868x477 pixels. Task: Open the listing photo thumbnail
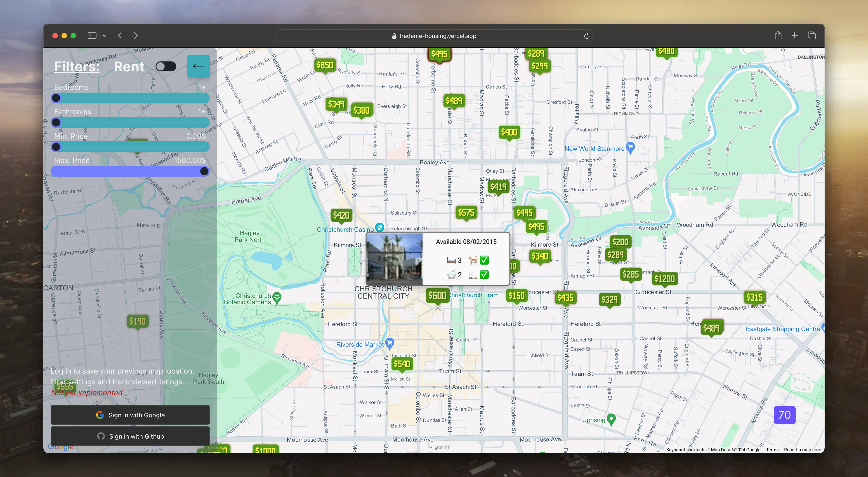(394, 259)
